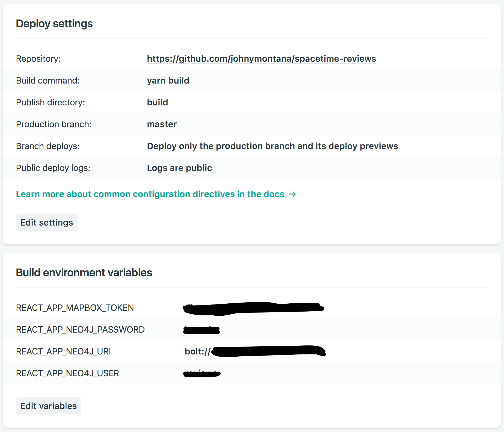This screenshot has width=504, height=432.
Task: Select the REACT_APP_NEO4J_PASSWORD variable name
Action: coord(80,330)
